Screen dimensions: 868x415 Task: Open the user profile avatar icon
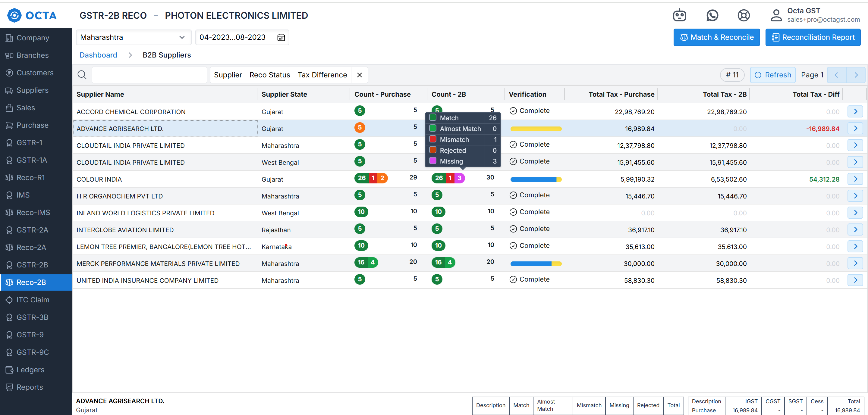[x=776, y=15]
